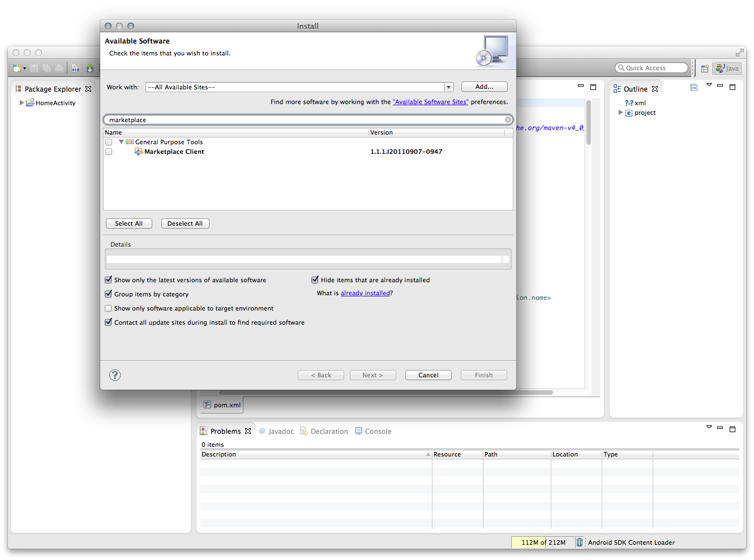Toggle Contact all update sites checkbox
This screenshot has height=560, width=754.
coord(108,322)
